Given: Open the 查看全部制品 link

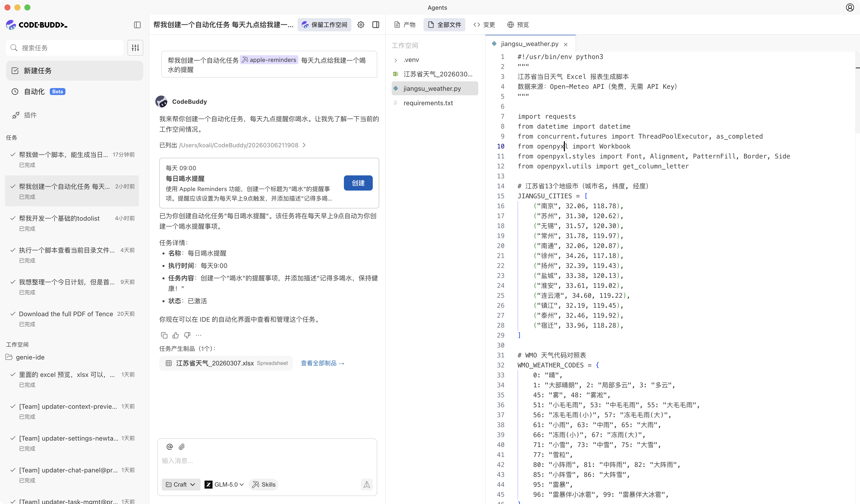Looking at the screenshot, I should (322, 363).
